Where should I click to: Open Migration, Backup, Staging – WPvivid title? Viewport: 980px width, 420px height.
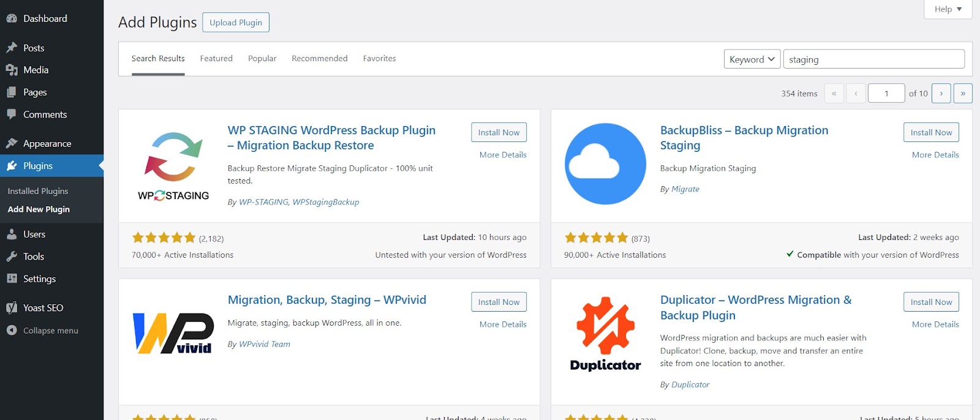(x=327, y=300)
